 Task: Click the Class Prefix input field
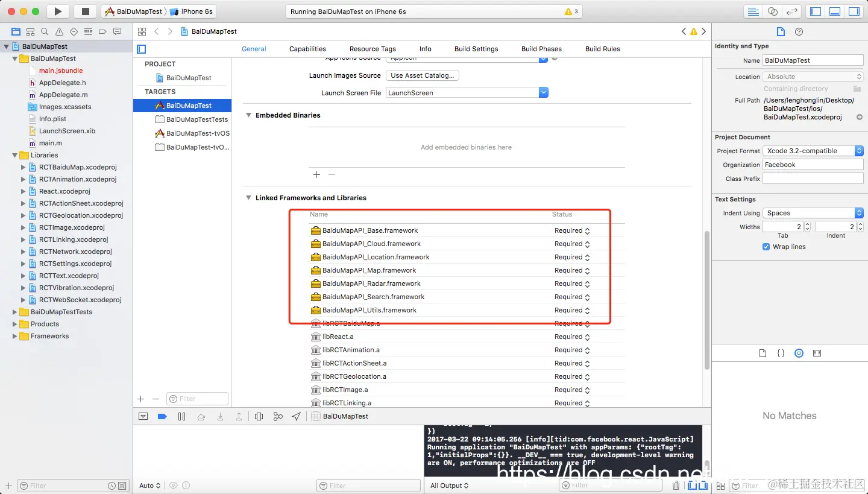click(813, 179)
